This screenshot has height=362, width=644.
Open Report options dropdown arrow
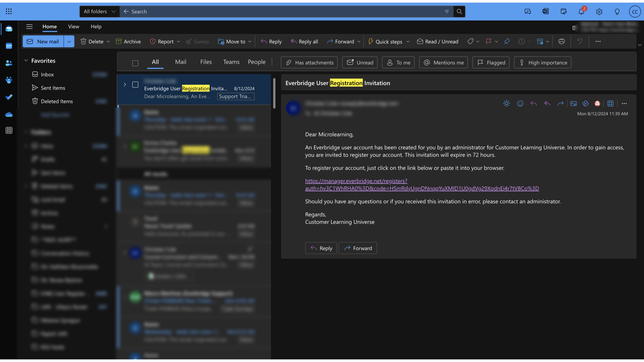point(178,42)
